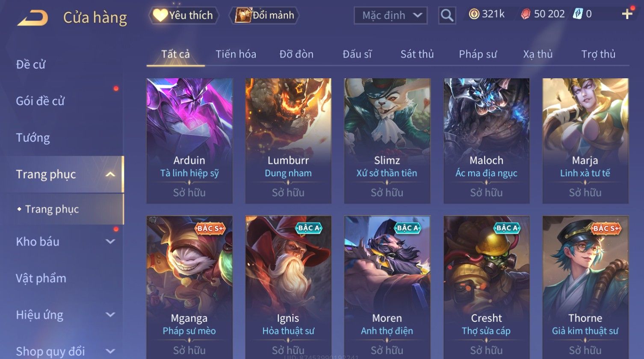Tap the gold coin 321k icon
644x359 pixels.
coord(474,14)
